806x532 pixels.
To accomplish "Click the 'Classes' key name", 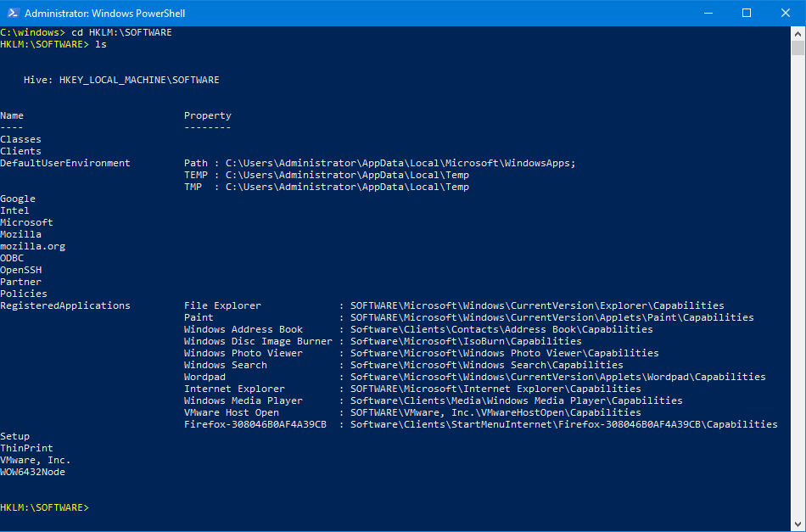I will [20, 139].
